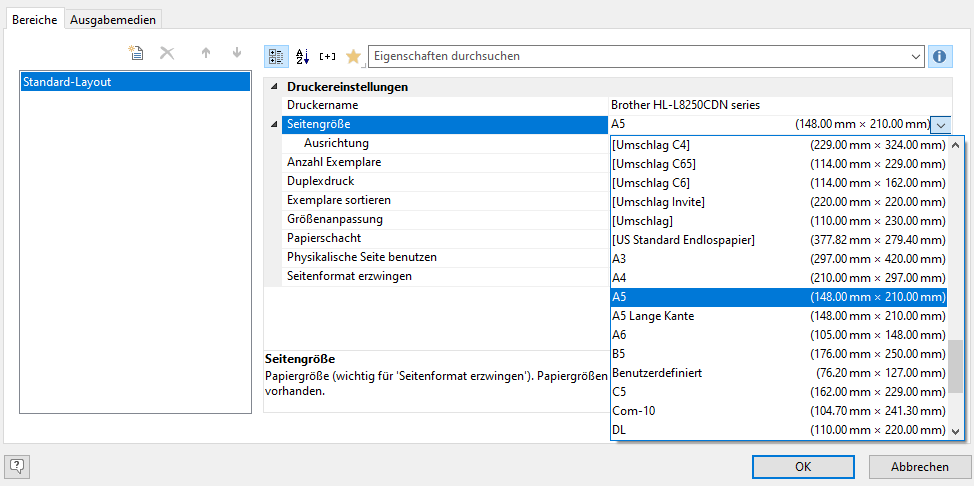Click the blue info icon

pyautogui.click(x=939, y=56)
